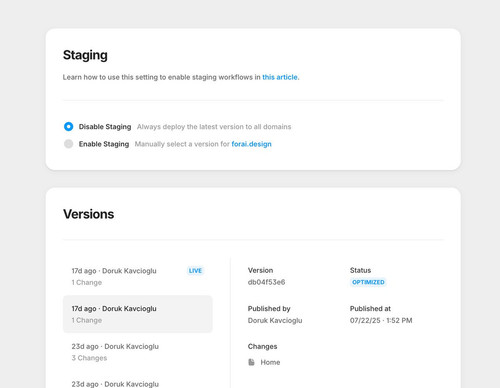Select the Enable Staging radio button
The width and height of the screenshot is (500, 388).
click(x=68, y=144)
